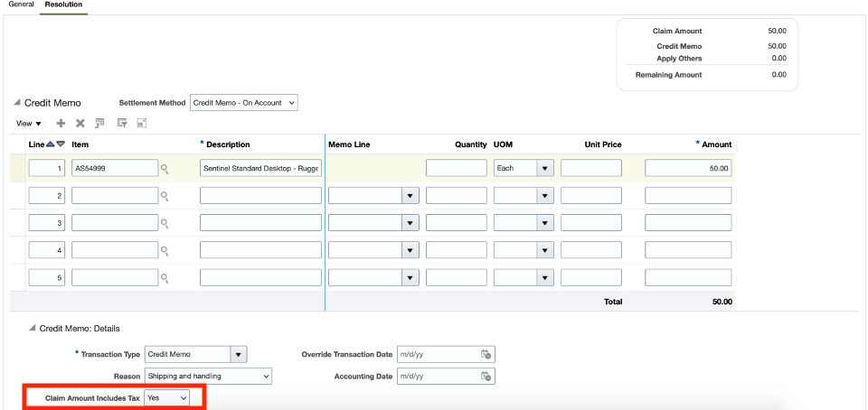Image resolution: width=868 pixels, height=410 pixels.
Task: Open UOM dropdown in line 3
Action: (545, 223)
